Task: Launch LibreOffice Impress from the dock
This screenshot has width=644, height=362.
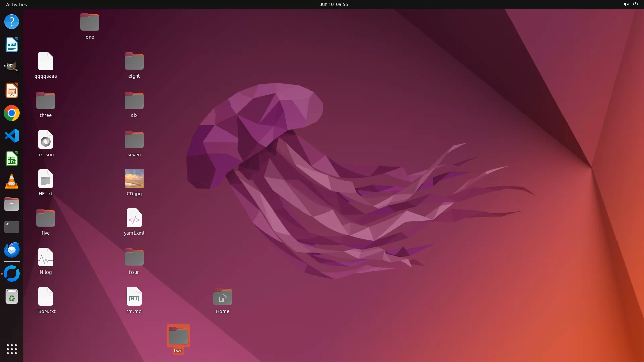Action: pyautogui.click(x=12, y=90)
